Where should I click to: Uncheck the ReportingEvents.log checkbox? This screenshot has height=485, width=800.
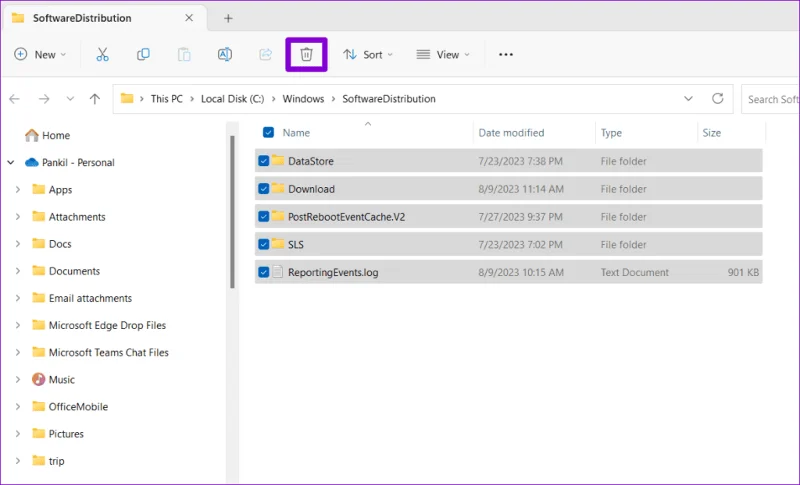pos(264,272)
